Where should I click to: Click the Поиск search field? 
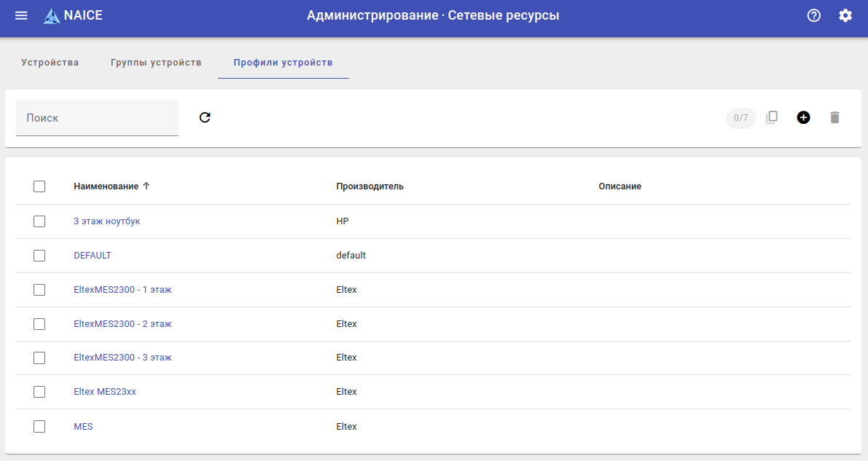(97, 118)
